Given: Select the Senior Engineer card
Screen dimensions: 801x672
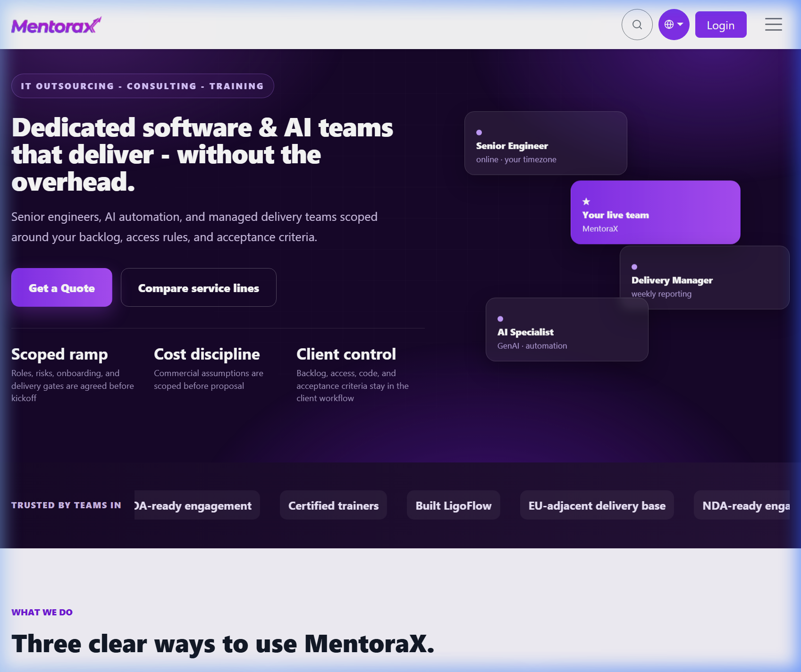Looking at the screenshot, I should pos(546,143).
